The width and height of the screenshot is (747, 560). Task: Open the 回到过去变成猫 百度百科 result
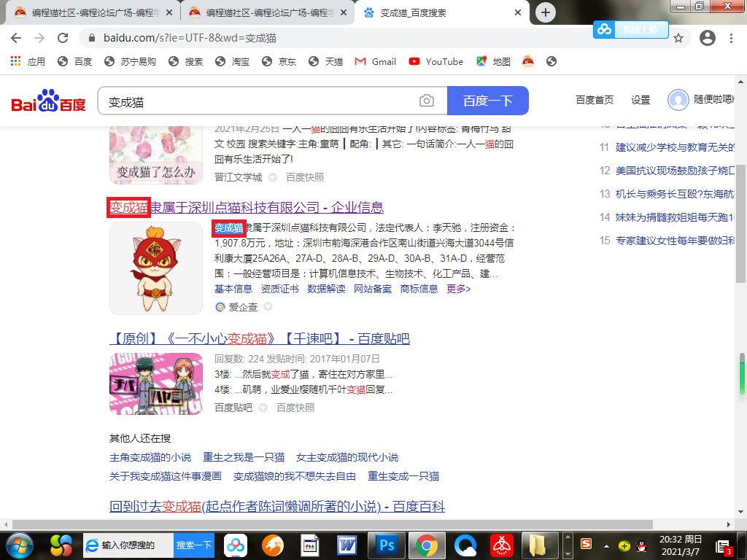[277, 506]
